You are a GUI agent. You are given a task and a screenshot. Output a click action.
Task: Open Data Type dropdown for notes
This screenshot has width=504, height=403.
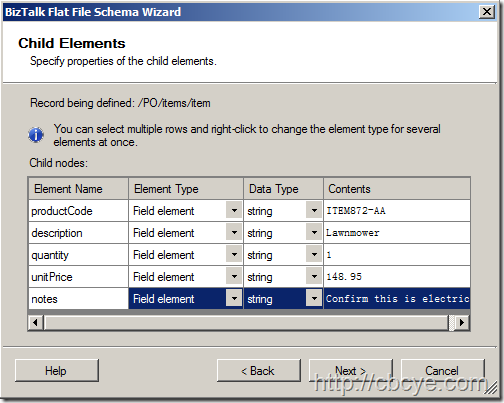[x=314, y=299]
